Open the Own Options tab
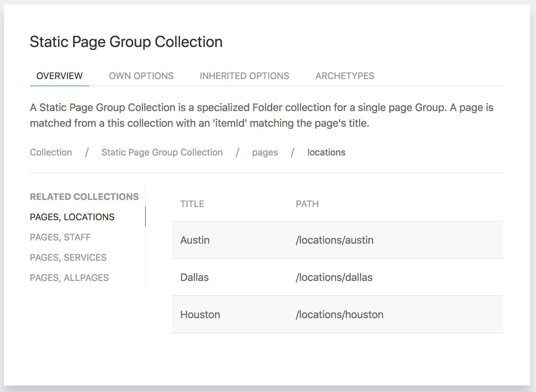536x392 pixels. coord(141,76)
